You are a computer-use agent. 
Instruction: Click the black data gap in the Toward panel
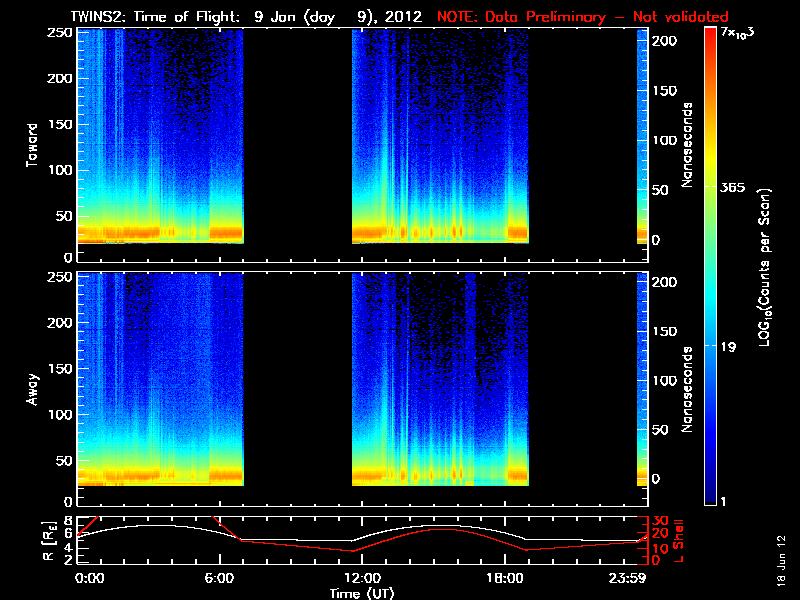[297, 140]
